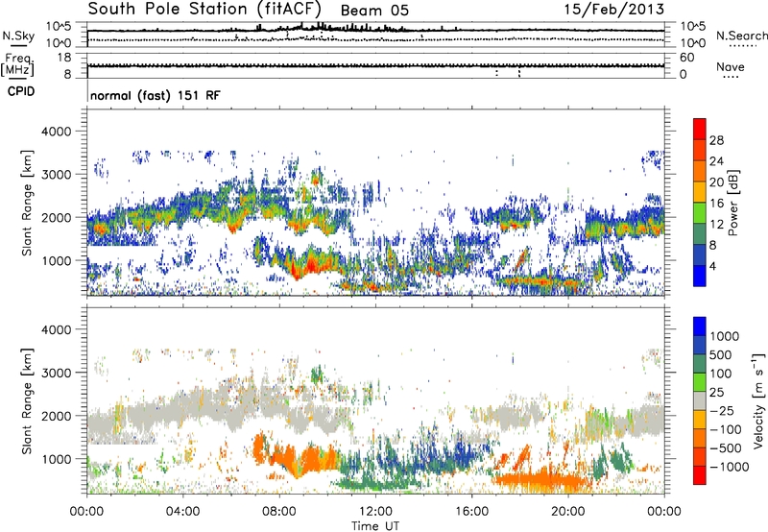This screenshot has height=532, width=768.
Task: Click the '60' Nave axis value
Action: point(686,58)
